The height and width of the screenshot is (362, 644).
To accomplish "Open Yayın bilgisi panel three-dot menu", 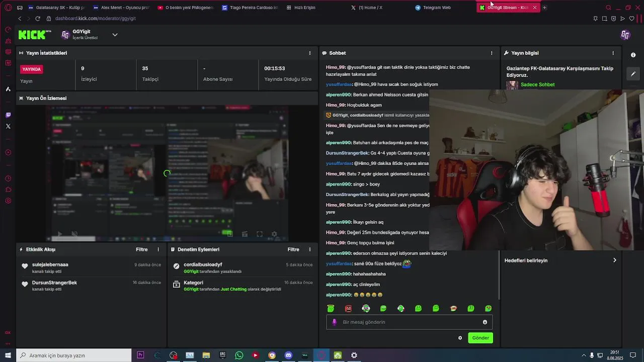I will click(613, 53).
